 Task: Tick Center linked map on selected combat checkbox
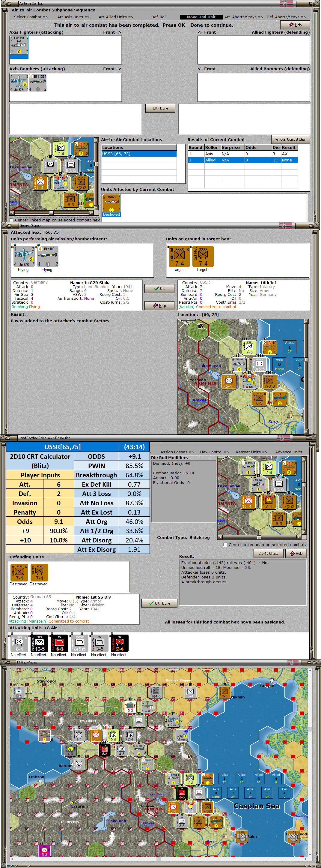coord(225,545)
